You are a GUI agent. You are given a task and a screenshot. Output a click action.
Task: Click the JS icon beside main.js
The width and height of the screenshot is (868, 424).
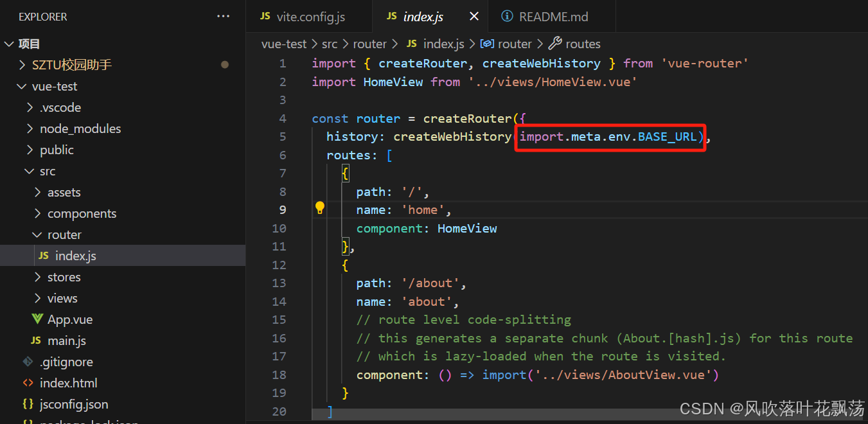click(x=36, y=340)
